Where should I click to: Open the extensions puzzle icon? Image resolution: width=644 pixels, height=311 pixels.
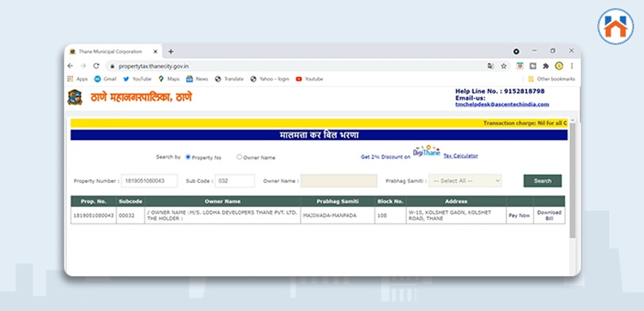point(546,66)
